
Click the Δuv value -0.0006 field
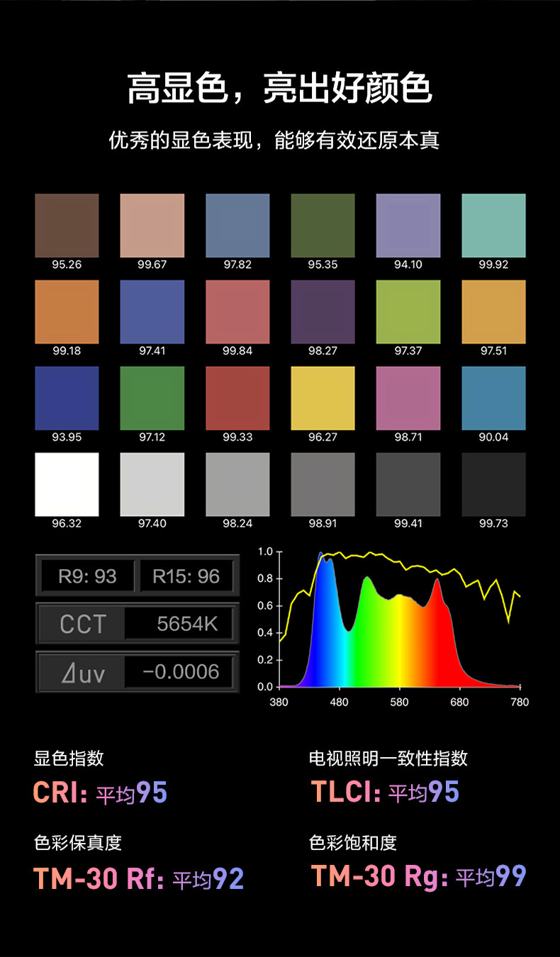click(x=178, y=672)
